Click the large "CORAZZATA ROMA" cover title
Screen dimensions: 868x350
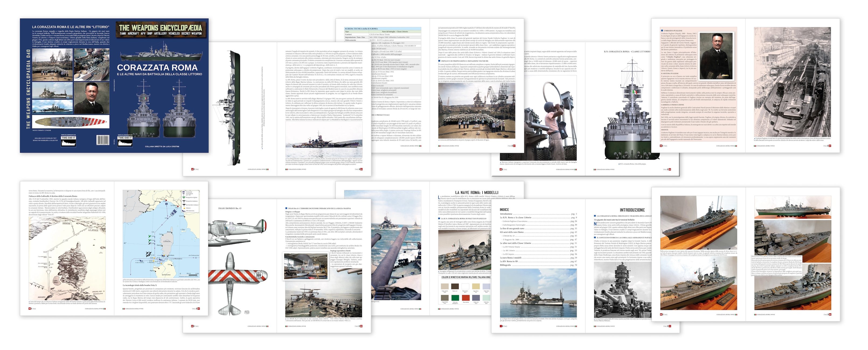point(157,67)
